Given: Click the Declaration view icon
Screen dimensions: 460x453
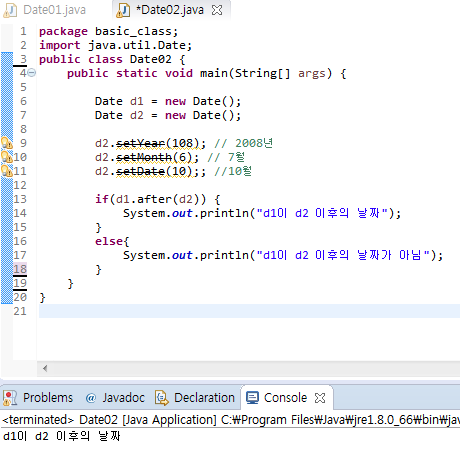Looking at the screenshot, I should (162, 398).
